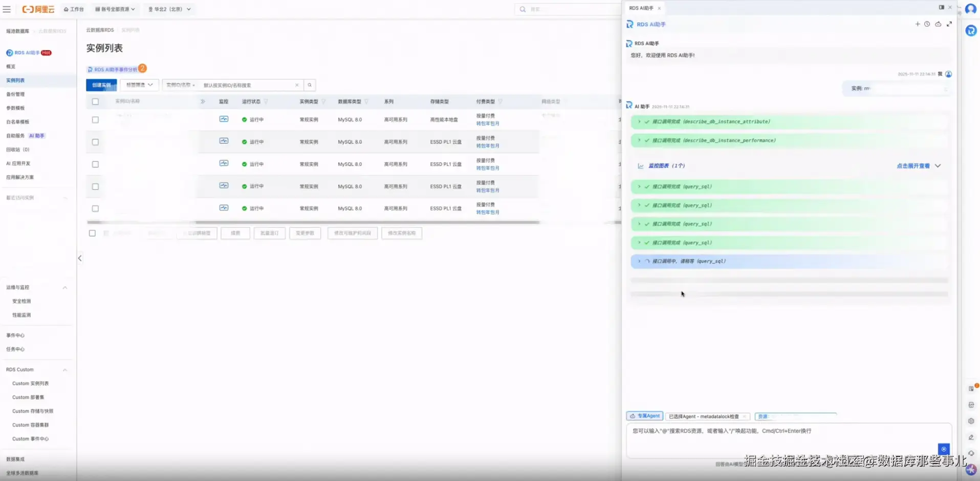The image size is (980, 481).
Task: Open the 标签筛选 dropdown
Action: pyautogui.click(x=139, y=85)
